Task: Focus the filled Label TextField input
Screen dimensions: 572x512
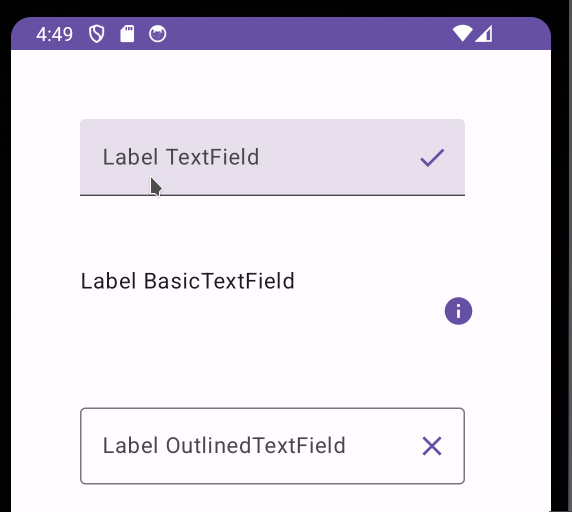Action: pos(272,157)
